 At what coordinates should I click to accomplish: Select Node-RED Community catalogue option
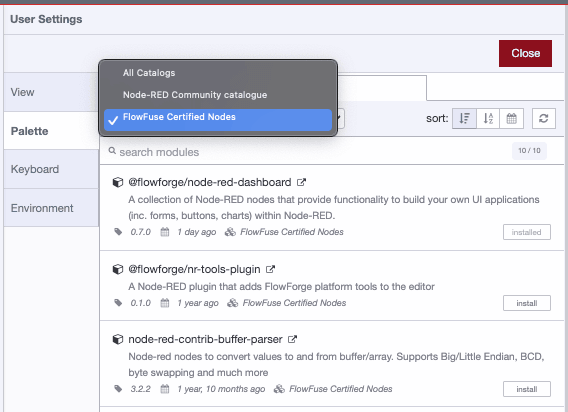[x=218, y=95]
